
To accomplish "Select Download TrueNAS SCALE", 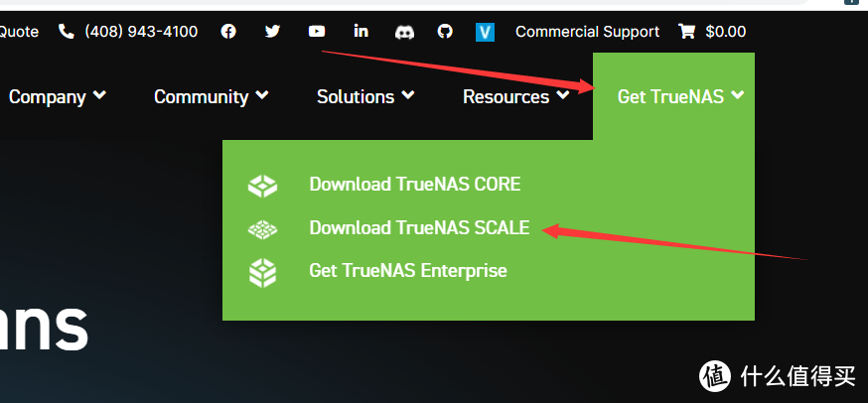I will click(419, 227).
